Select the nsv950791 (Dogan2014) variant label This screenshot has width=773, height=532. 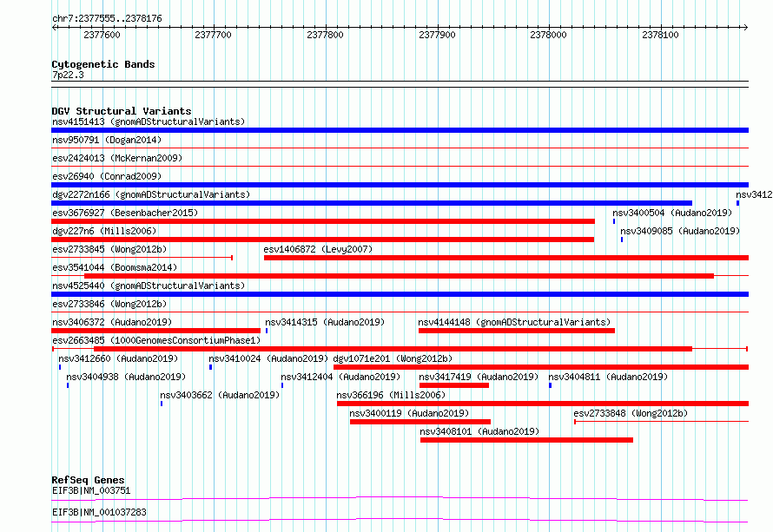pyautogui.click(x=107, y=140)
